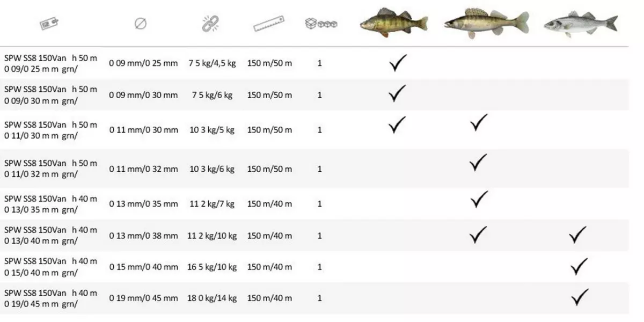644x322 pixels.
Task: Click the diameter symbol column icon
Action: (141, 24)
